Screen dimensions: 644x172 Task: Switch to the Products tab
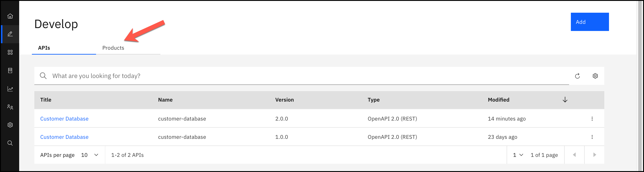113,48
